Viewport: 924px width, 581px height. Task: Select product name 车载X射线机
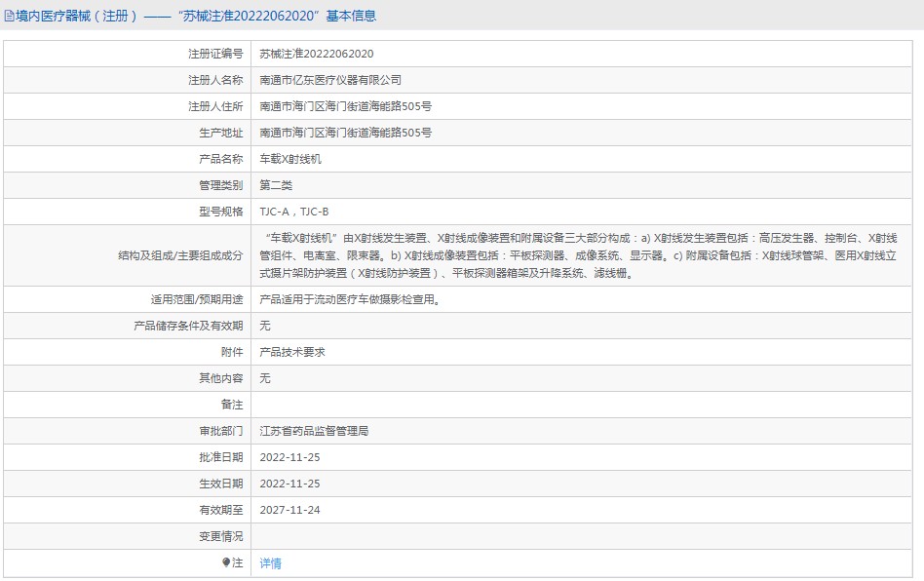click(x=290, y=159)
